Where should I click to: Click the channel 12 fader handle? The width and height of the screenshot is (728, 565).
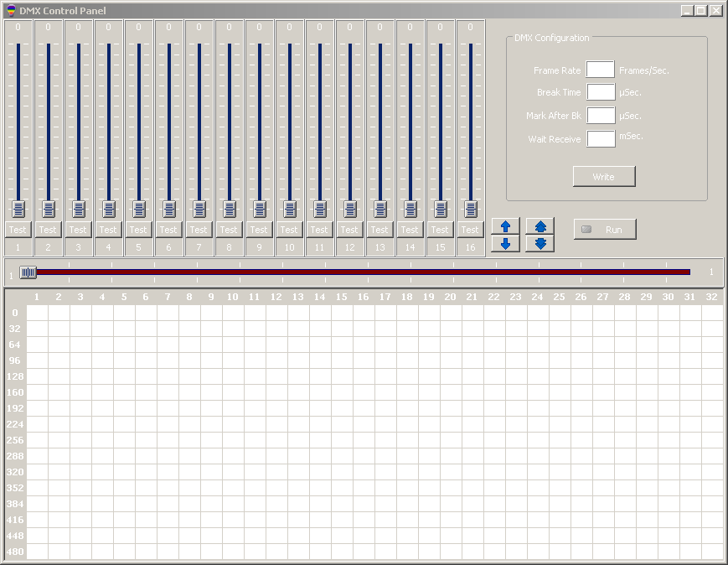click(x=349, y=209)
